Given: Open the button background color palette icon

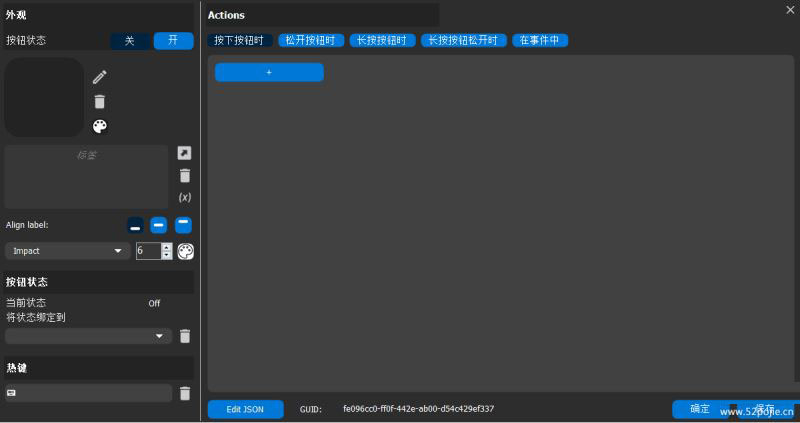Looking at the screenshot, I should point(99,126).
